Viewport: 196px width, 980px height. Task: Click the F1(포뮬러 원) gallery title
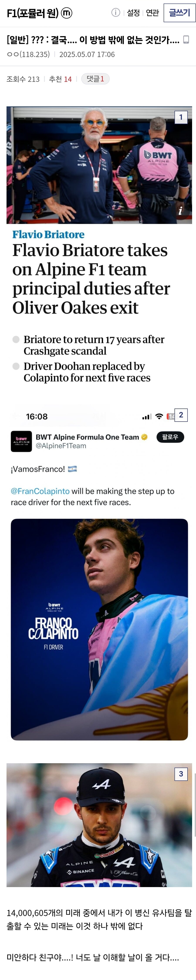33,13
